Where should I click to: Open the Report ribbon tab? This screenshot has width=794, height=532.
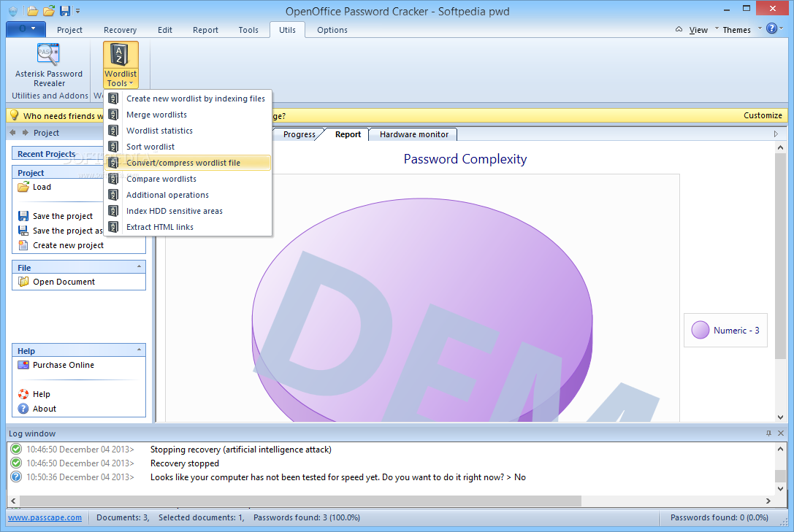point(205,30)
